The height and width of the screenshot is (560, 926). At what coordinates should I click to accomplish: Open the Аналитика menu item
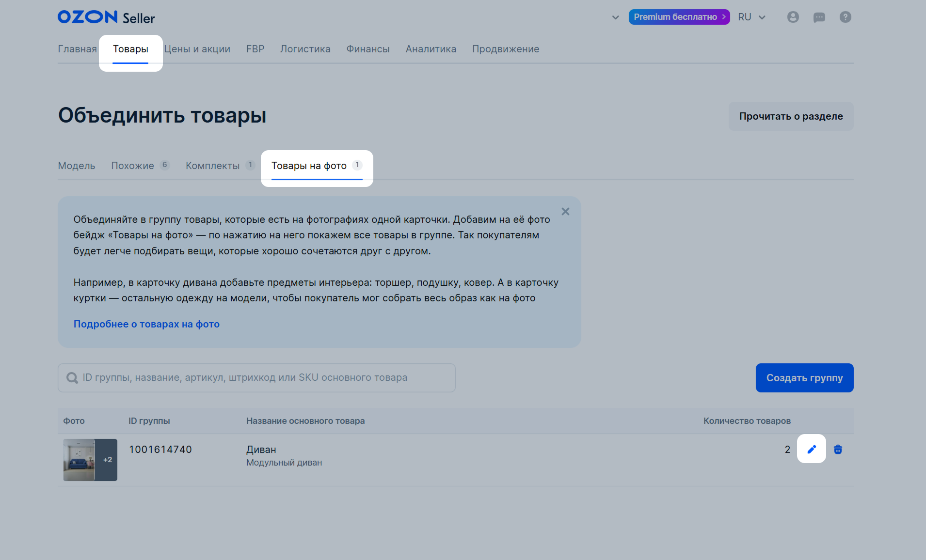[431, 49]
